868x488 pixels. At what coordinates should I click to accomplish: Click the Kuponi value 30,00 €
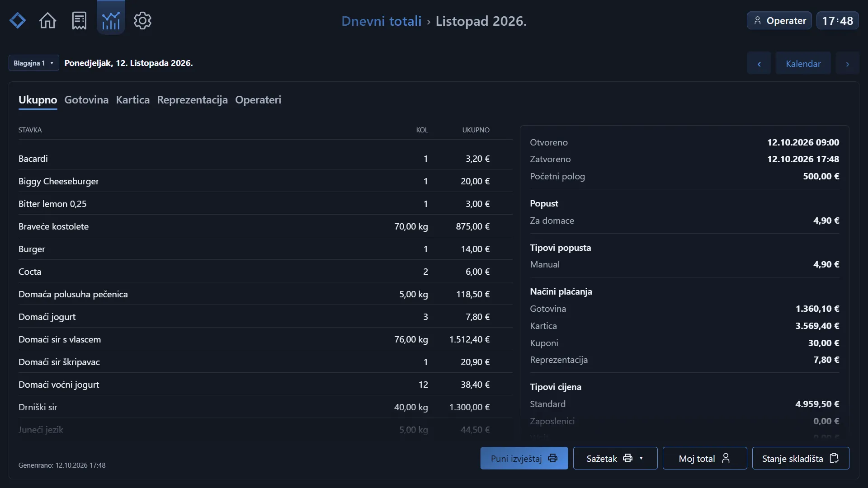click(823, 343)
